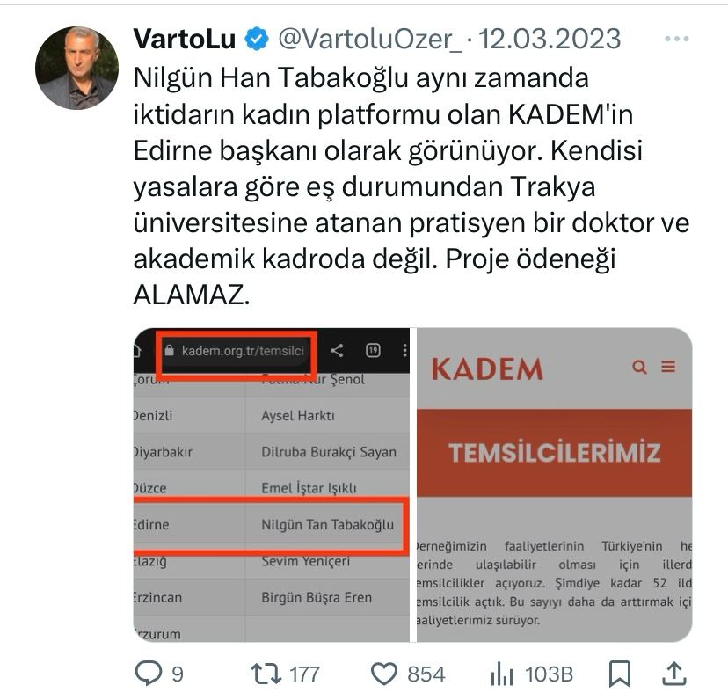Screen dimensions: 728x700
Task: Open the left kadem.org.tr table image
Action: (272, 485)
